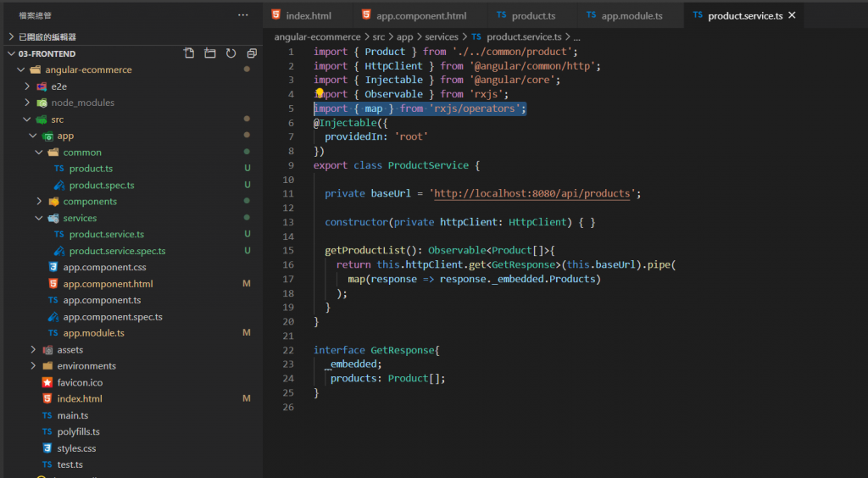
Task: Refresh the explorer with the refresh icon
Action: [231, 53]
